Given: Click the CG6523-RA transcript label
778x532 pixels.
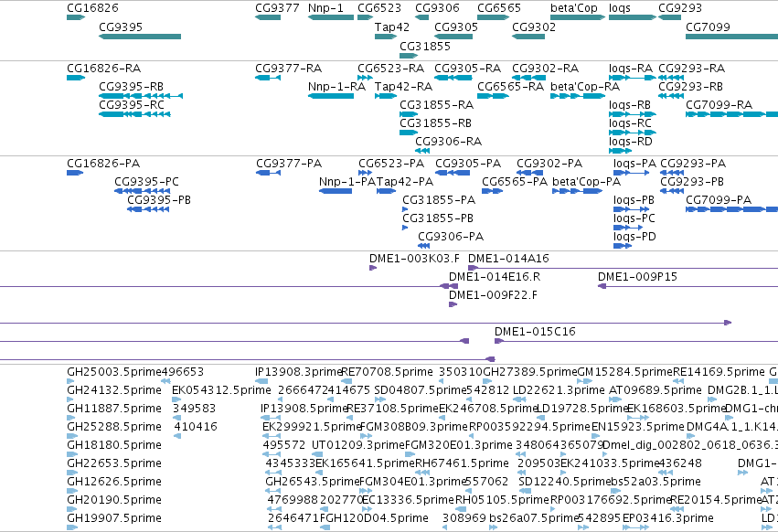Looking at the screenshot, I should point(391,68).
